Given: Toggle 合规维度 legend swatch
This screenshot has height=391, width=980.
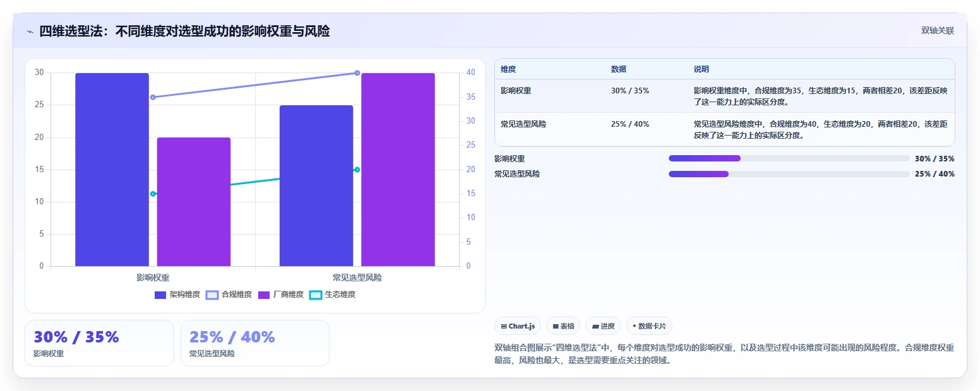Looking at the screenshot, I should pos(212,295).
